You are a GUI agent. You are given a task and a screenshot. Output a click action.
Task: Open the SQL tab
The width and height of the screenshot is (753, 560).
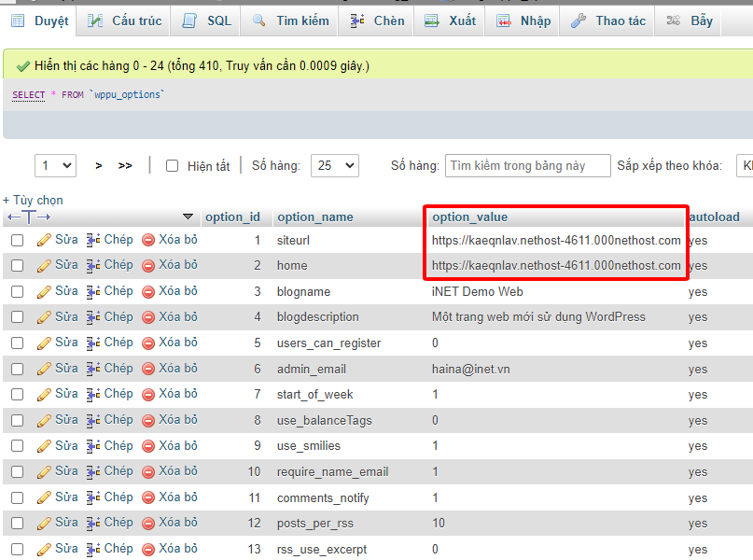206,21
